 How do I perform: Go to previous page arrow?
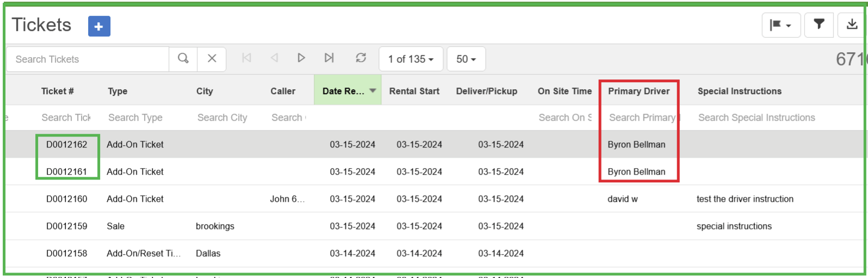tap(274, 58)
